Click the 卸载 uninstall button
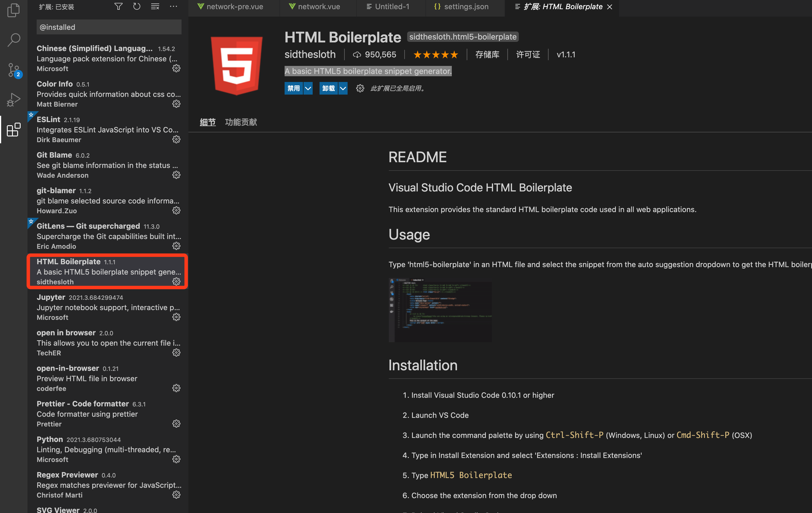 click(328, 89)
